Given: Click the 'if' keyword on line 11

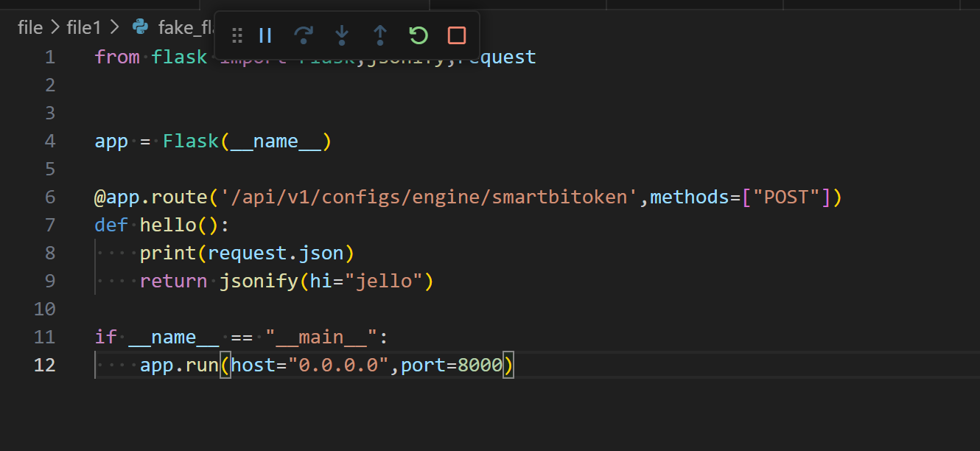Looking at the screenshot, I should [106, 337].
